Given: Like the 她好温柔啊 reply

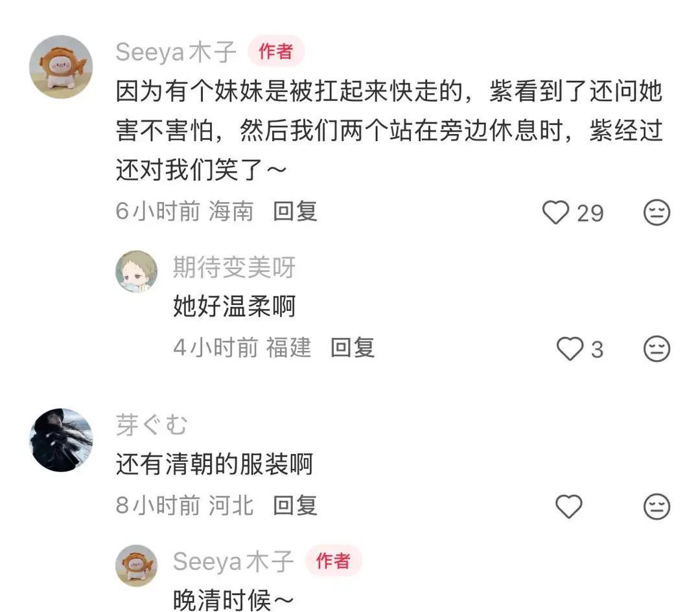Looking at the screenshot, I should pyautogui.click(x=570, y=348).
